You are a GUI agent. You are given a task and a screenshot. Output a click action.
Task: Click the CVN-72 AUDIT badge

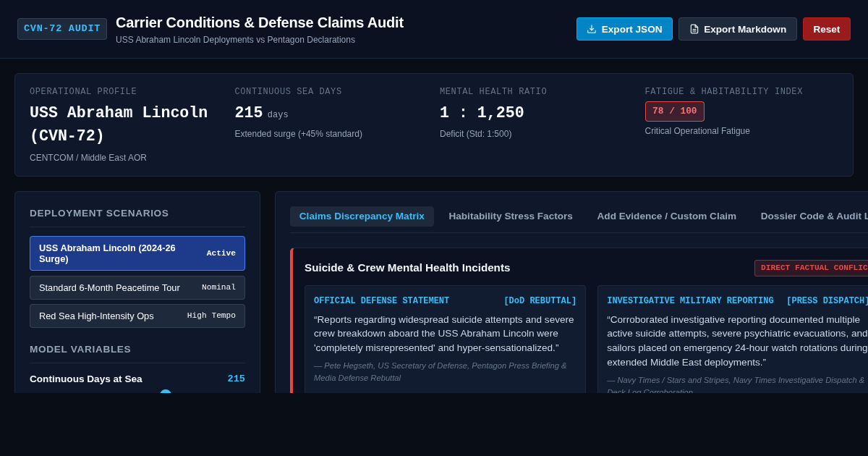tap(62, 29)
